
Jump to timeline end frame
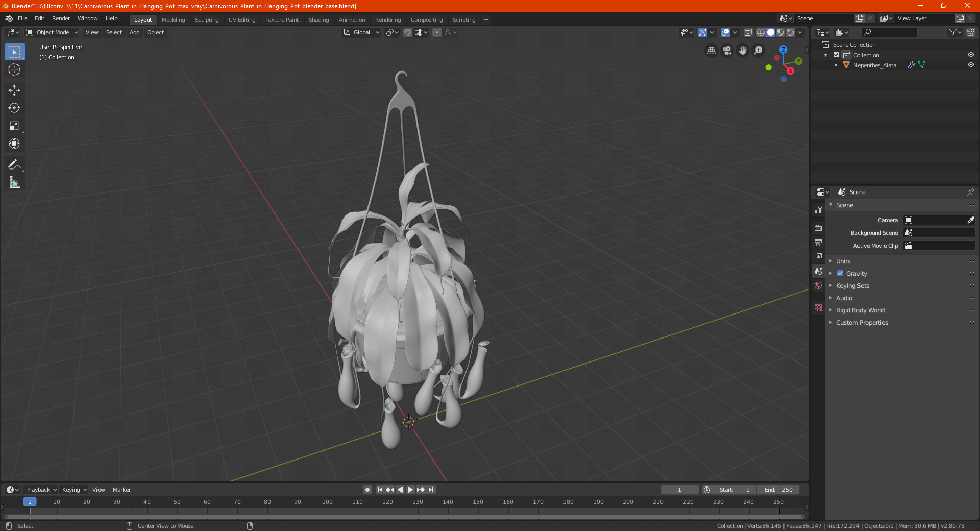pyautogui.click(x=431, y=490)
